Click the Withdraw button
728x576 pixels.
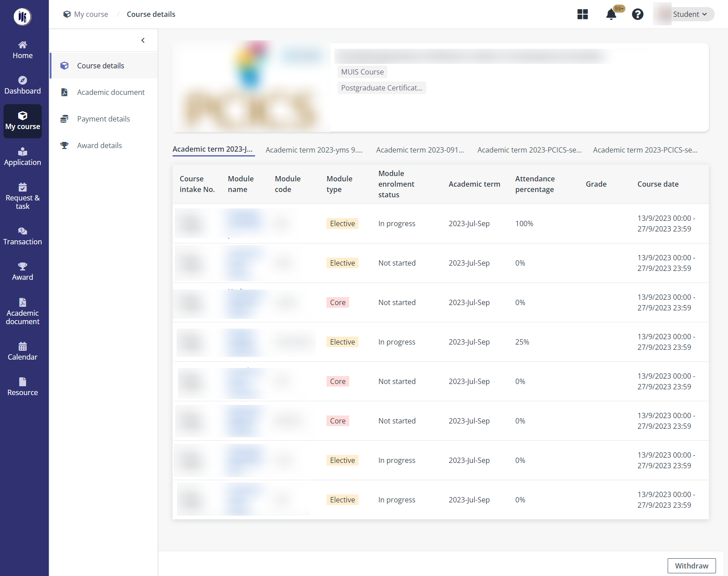click(x=692, y=566)
